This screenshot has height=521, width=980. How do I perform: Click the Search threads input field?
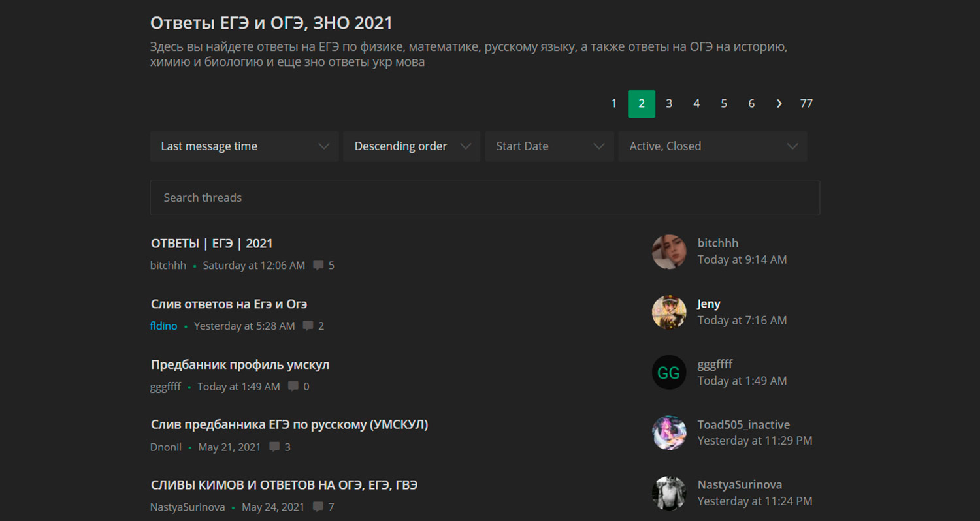point(485,198)
